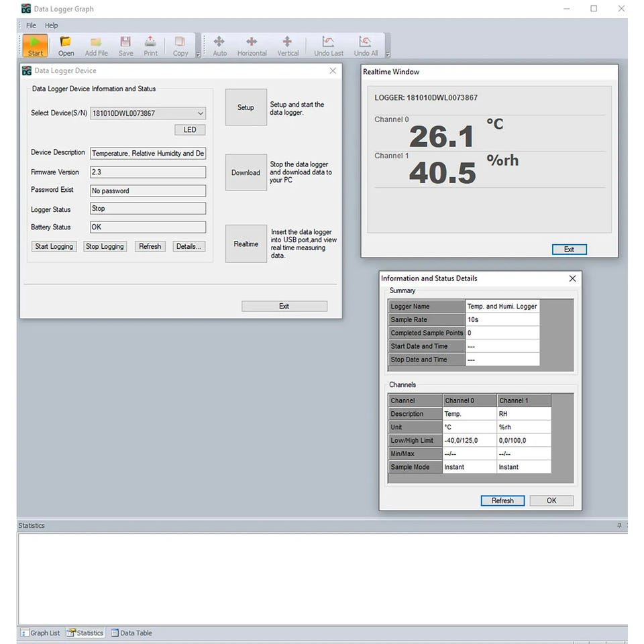Viewport: 644px width, 644px height.
Task: Select the %rh unit cell
Action: pyautogui.click(x=525, y=427)
